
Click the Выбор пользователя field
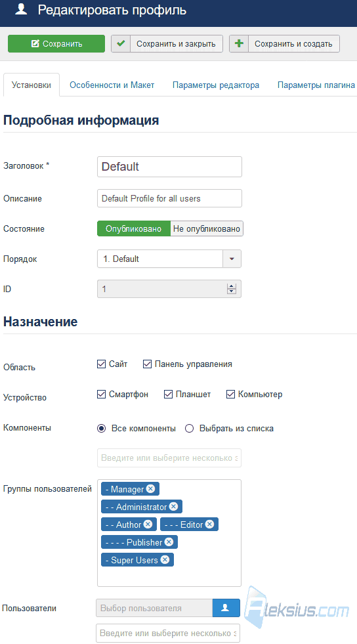(x=154, y=608)
